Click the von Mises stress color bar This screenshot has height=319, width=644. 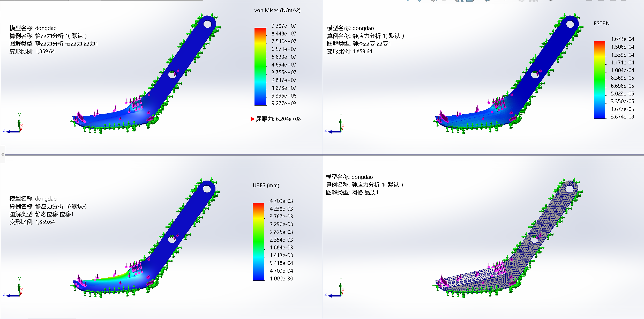pyautogui.click(x=260, y=66)
